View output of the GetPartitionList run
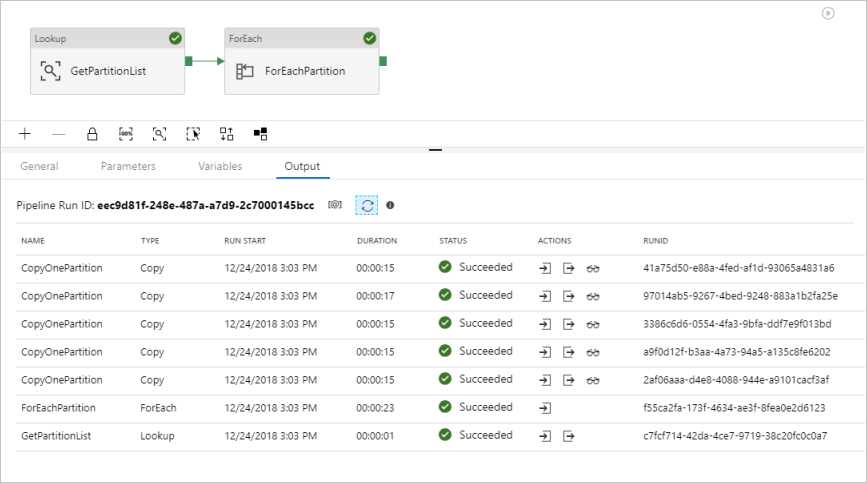The height and width of the screenshot is (483, 867). click(x=569, y=436)
